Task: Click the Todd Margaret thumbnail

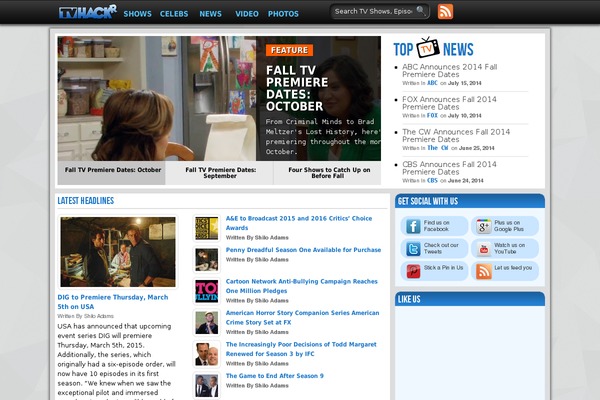Action: [207, 354]
